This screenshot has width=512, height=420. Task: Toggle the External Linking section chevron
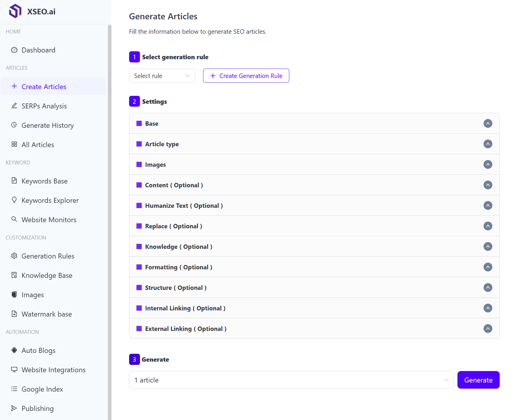[x=488, y=329]
